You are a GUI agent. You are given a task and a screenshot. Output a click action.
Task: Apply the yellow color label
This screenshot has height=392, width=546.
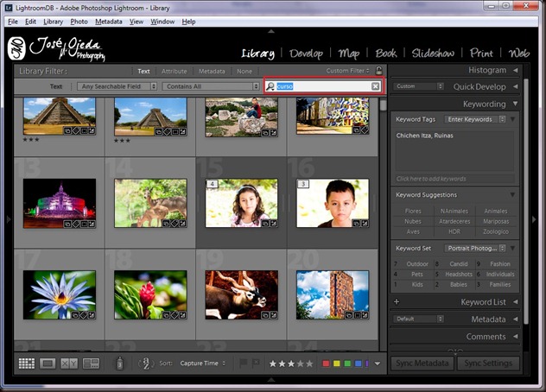(x=337, y=364)
